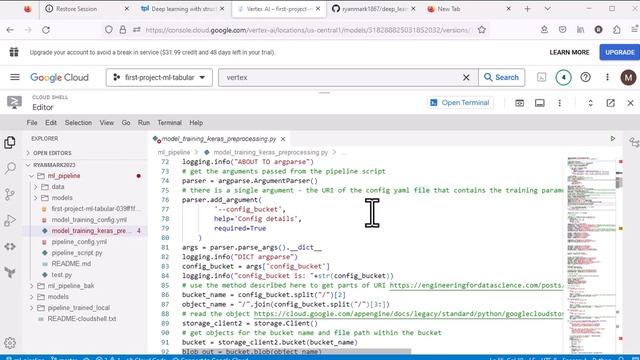Open the Source Control view icon
This screenshot has height=360, width=640.
pyautogui.click(x=10, y=194)
